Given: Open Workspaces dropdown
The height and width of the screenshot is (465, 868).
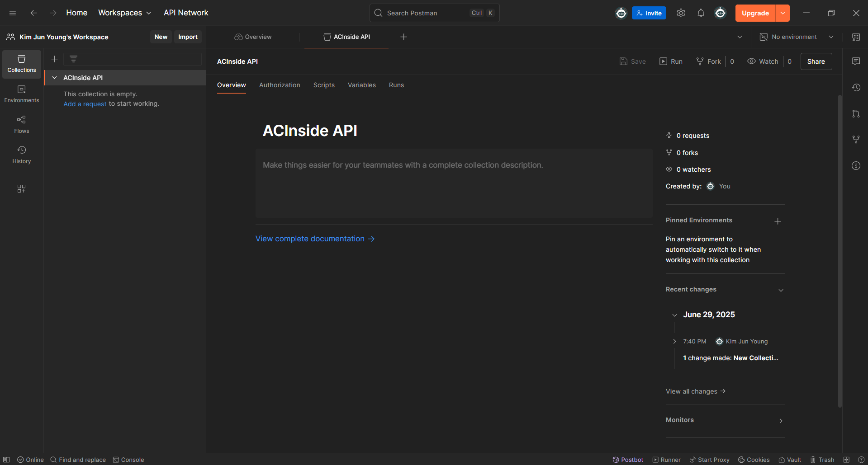Looking at the screenshot, I should [x=125, y=13].
